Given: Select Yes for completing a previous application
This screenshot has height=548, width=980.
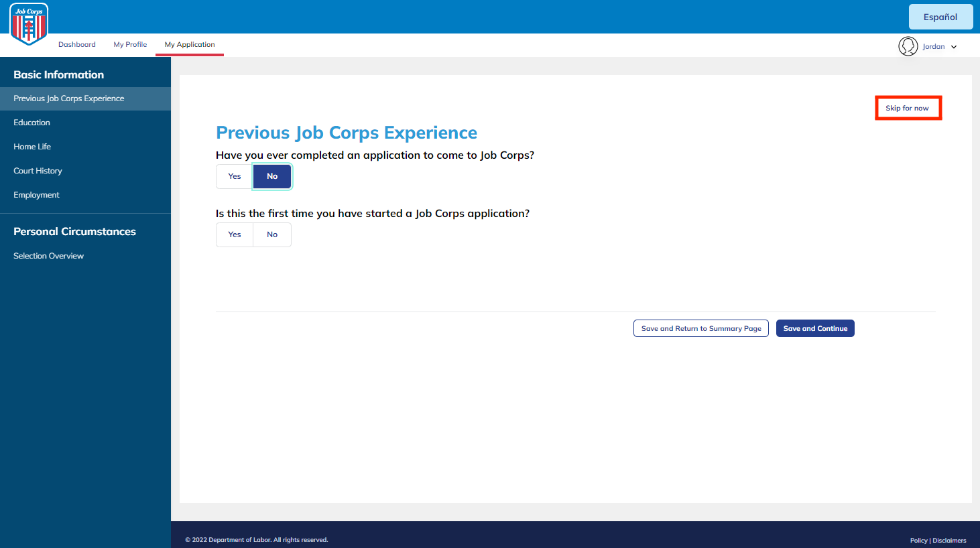Looking at the screenshot, I should point(234,176).
